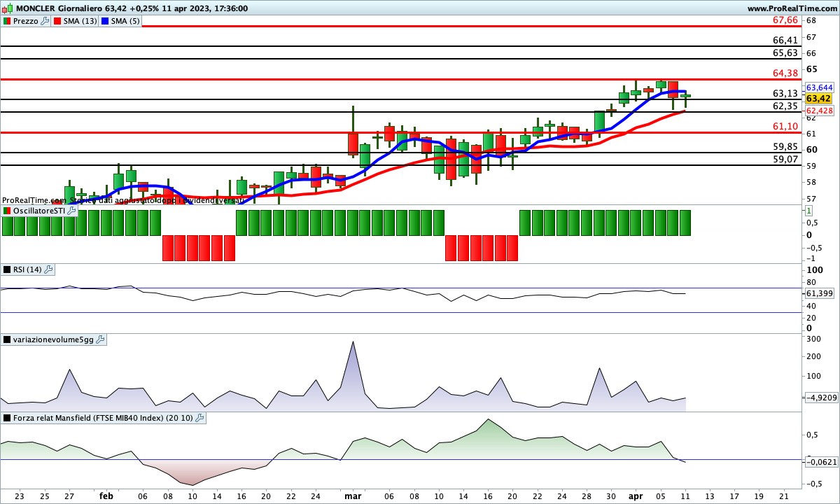Select the Forza relat Mansfield panel label
The image size is (840, 504).
(x=104, y=418)
